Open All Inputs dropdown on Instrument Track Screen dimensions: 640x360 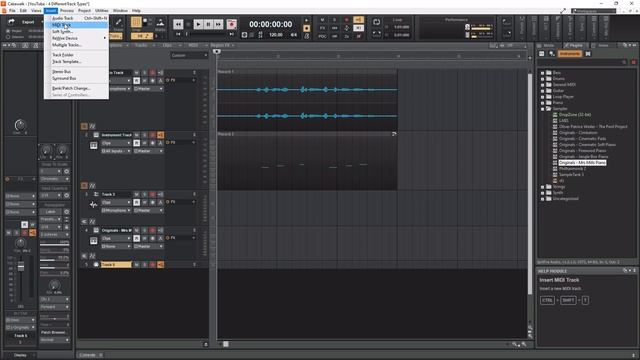tap(116, 151)
